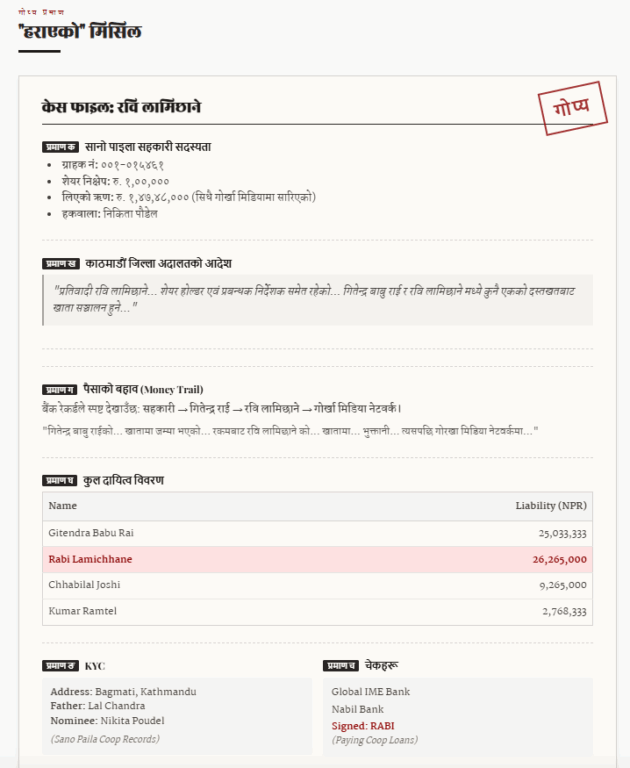Screen dimensions: 630x768
Task: Click the Nominee: Nikita Poudel line
Action: click(110, 720)
